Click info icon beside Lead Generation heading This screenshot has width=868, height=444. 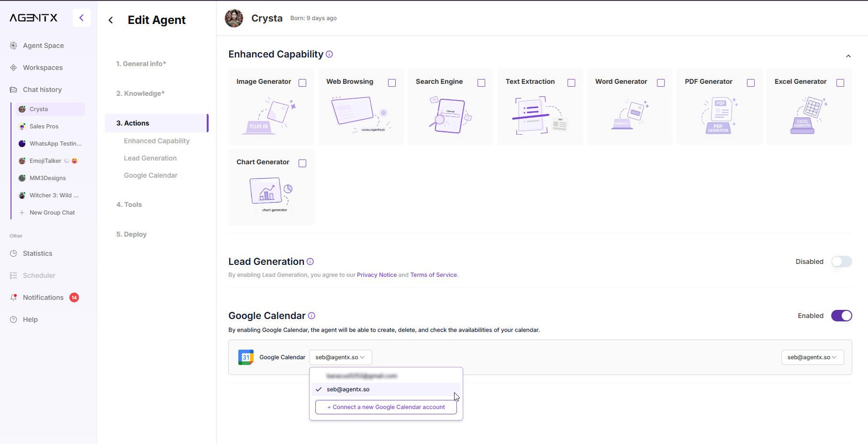[x=310, y=262]
